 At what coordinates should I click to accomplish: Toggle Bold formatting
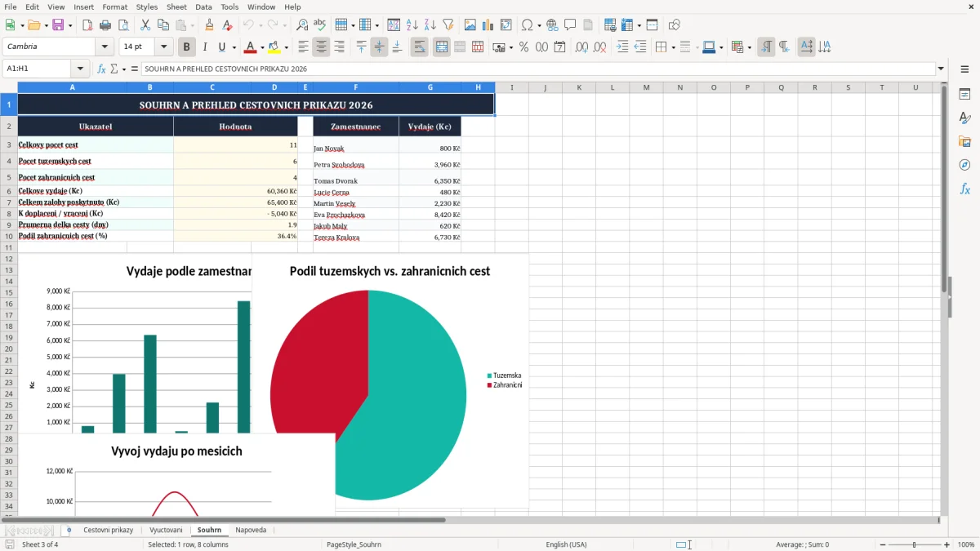186,47
